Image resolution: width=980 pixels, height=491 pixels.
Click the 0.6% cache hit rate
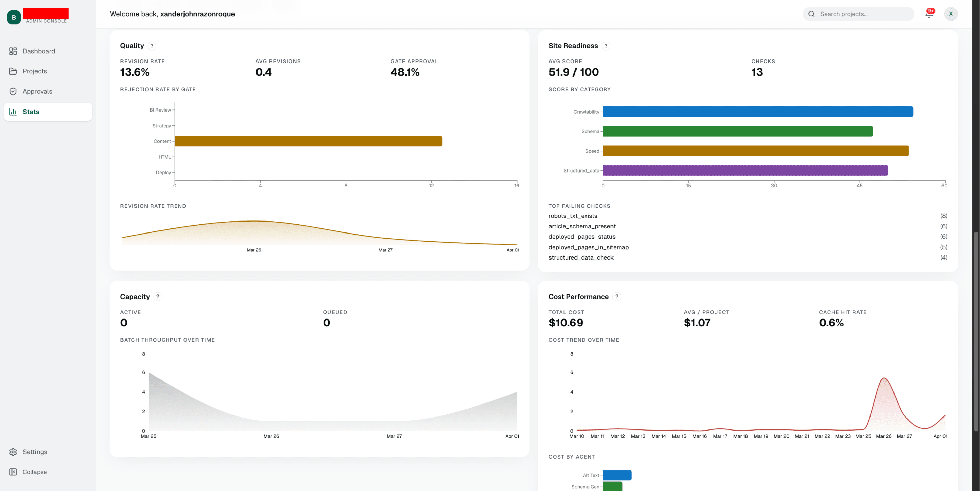[x=831, y=323]
